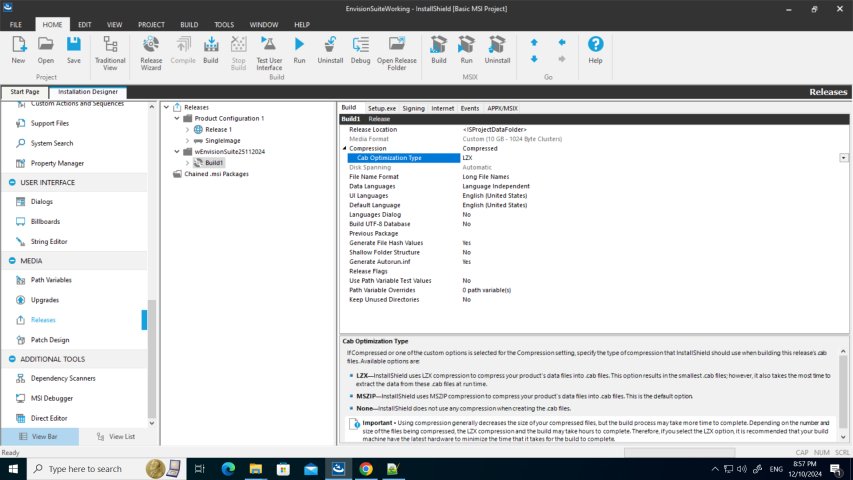Collapse the MEDIA section
This screenshot has width=853, height=480.
(x=12, y=261)
